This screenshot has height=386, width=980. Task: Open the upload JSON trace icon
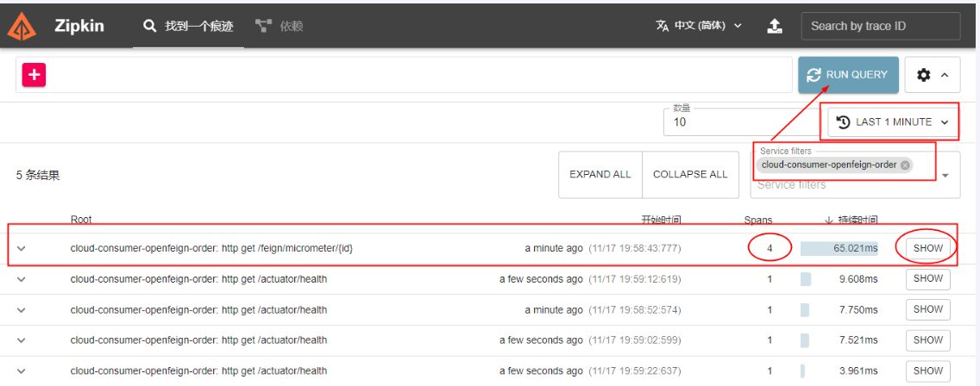[775, 26]
